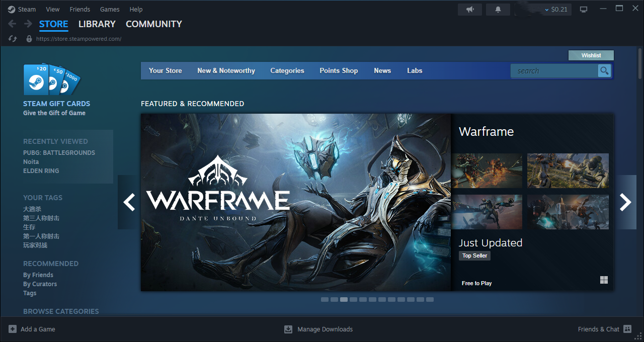
Task: Click the bottom-right Warframe screenshot thumbnail
Action: click(x=568, y=212)
